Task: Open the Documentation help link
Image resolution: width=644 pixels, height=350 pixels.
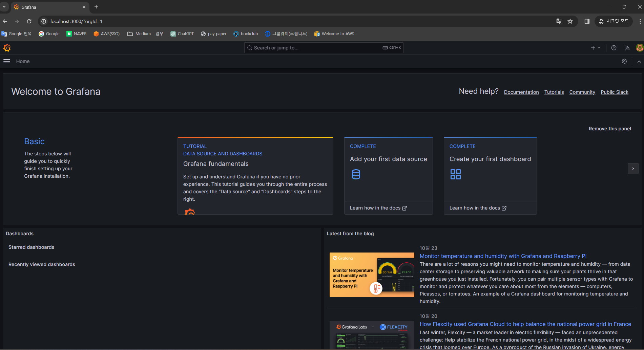Action: [521, 92]
